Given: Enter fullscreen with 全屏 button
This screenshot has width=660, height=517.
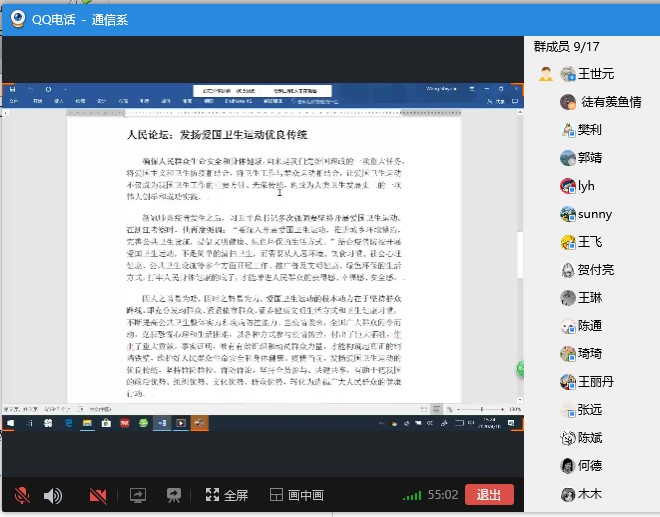Looking at the screenshot, I should tap(226, 495).
